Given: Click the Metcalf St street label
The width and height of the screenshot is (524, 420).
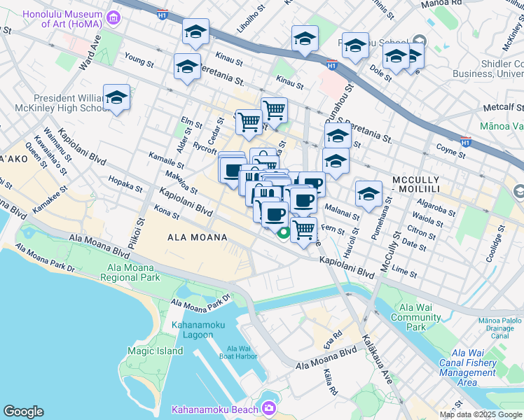Looking at the screenshot, I should click(x=504, y=108).
